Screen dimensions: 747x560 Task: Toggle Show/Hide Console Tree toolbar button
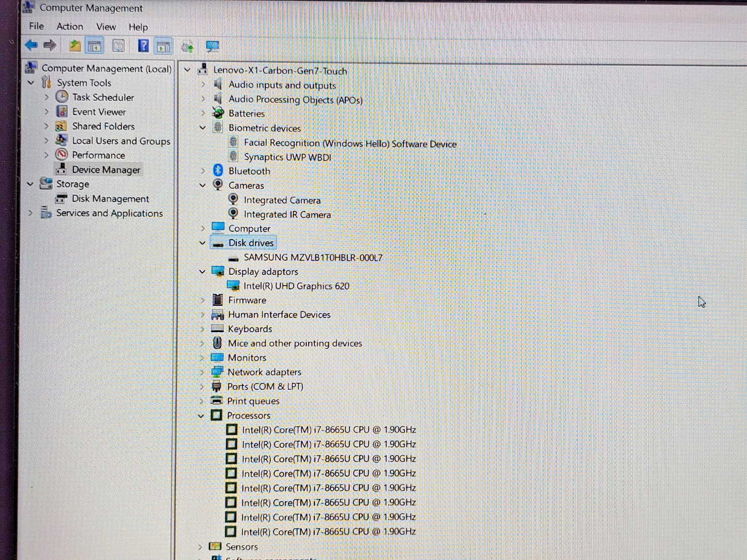pos(95,46)
